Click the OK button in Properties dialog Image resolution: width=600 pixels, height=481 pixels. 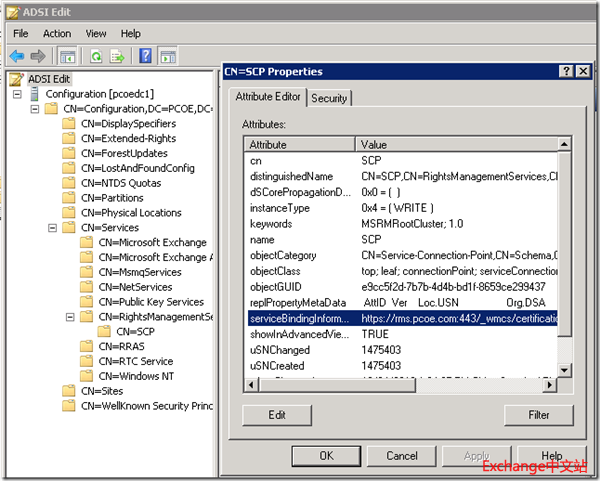(326, 455)
